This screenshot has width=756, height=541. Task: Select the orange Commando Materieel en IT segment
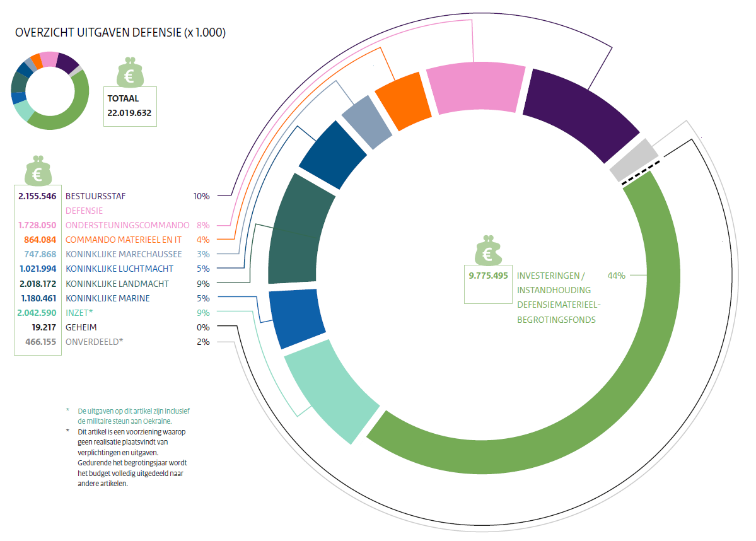404,101
